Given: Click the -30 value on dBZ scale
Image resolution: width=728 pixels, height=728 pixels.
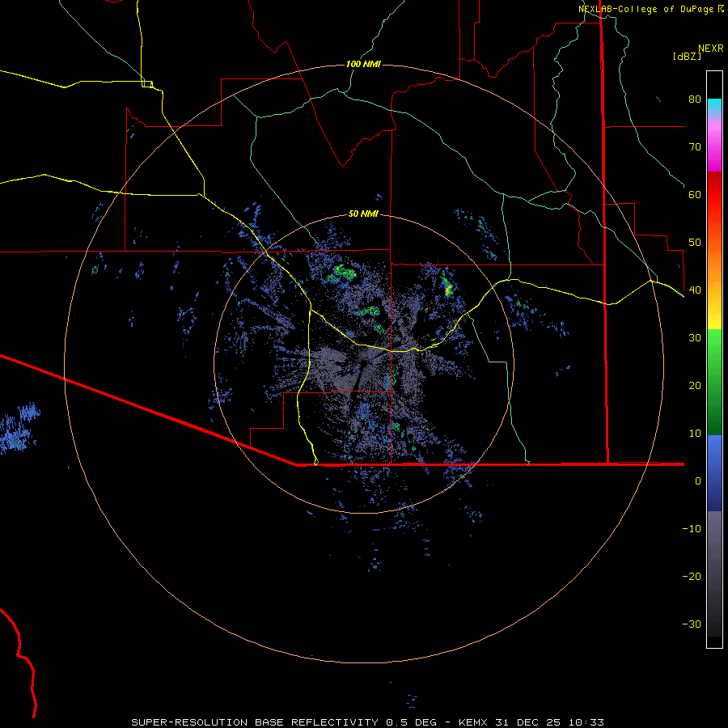Looking at the screenshot, I should [692, 624].
